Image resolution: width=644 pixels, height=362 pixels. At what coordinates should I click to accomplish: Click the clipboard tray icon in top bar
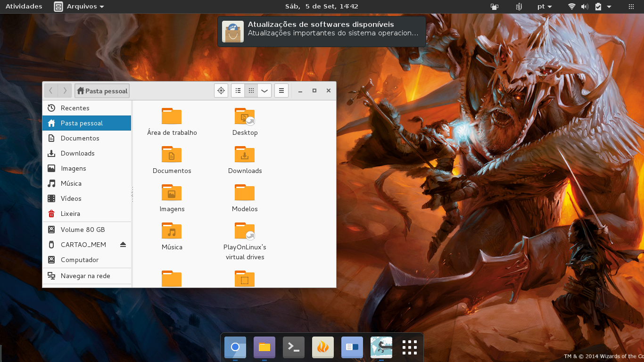click(x=598, y=7)
